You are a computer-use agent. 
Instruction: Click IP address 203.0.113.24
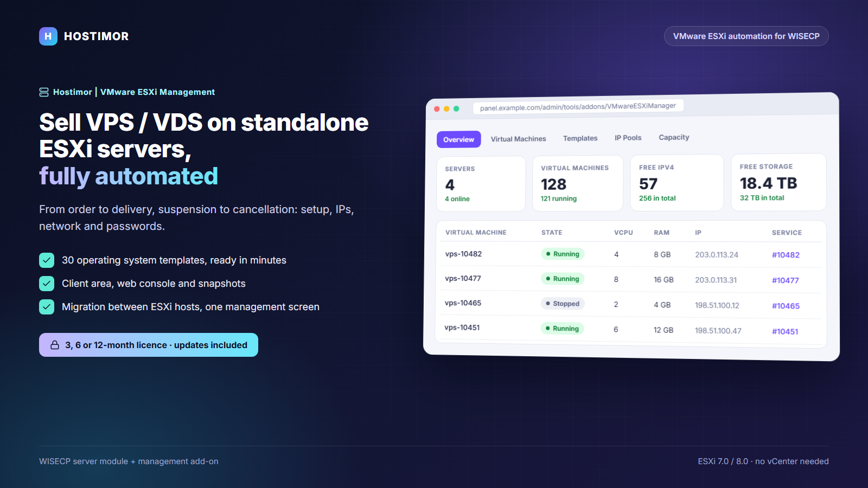coord(717,255)
